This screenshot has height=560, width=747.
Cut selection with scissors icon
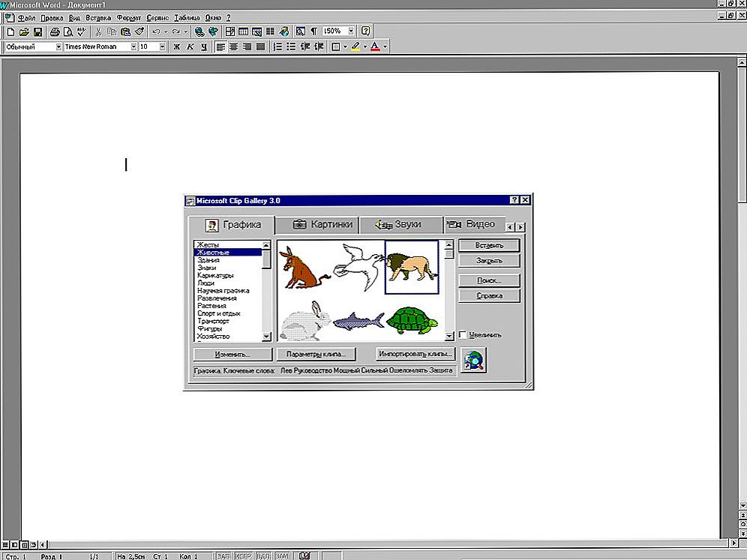pos(98,32)
